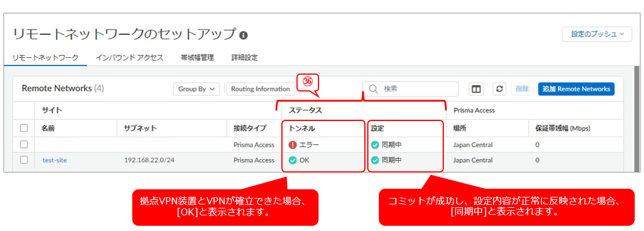644x231 pixels.
Task: Click the Remote Networks (4) heading
Action: click(x=63, y=89)
